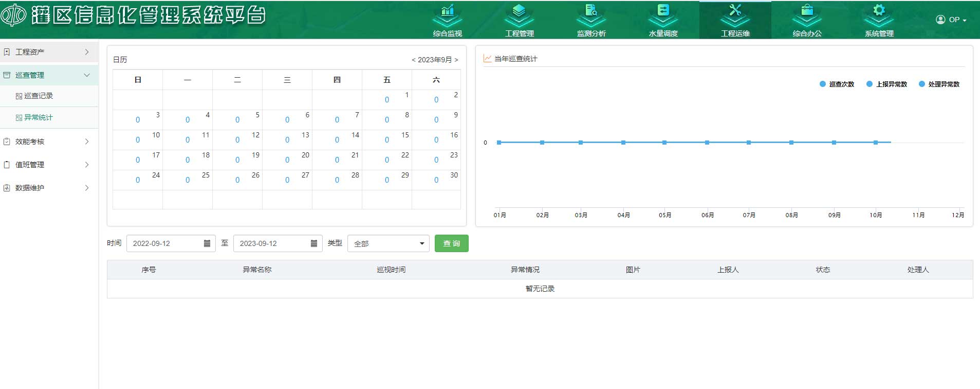Open the 工程管理 layers icon
This screenshot has height=389, width=980.
[x=519, y=11]
